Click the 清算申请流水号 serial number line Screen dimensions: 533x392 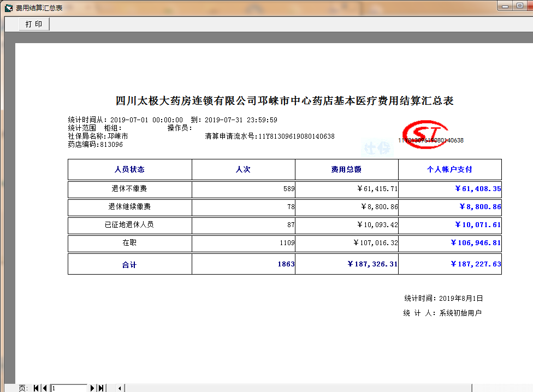[270, 136]
